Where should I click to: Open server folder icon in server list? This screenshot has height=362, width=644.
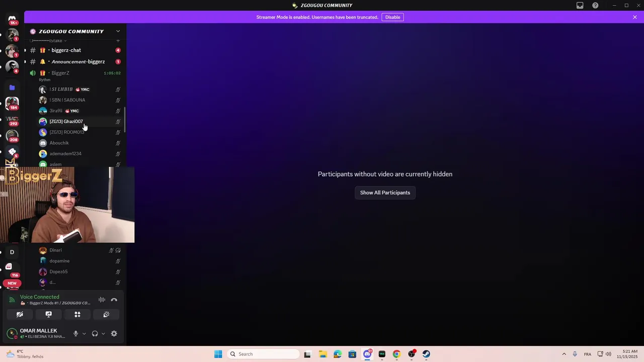12,87
